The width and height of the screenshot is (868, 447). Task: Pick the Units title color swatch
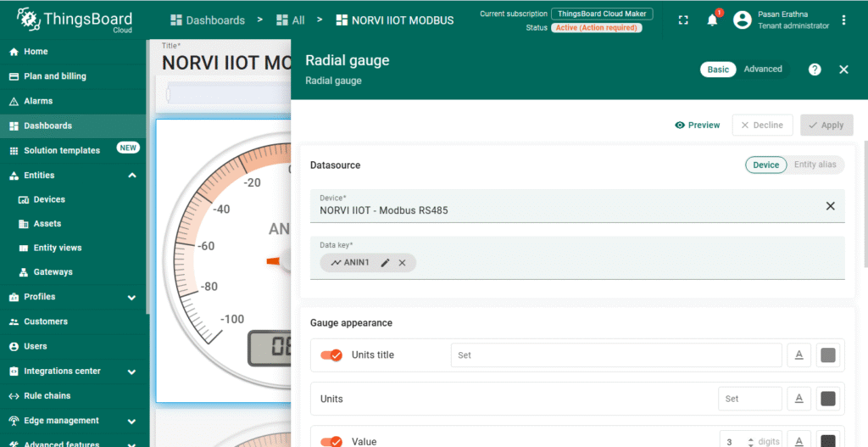click(828, 355)
